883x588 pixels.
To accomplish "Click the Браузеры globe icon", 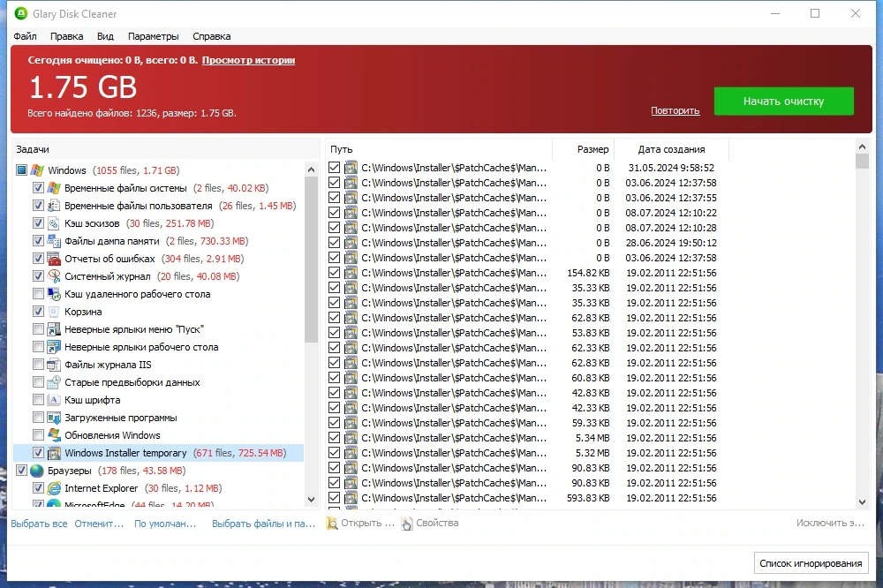I will [x=37, y=471].
